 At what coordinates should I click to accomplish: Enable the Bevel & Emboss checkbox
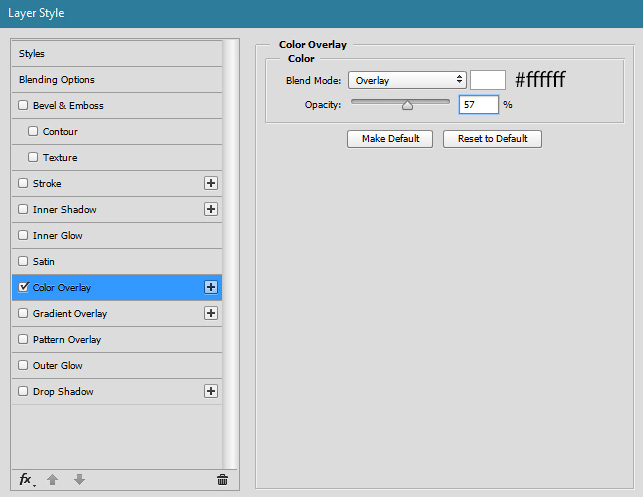pos(23,105)
